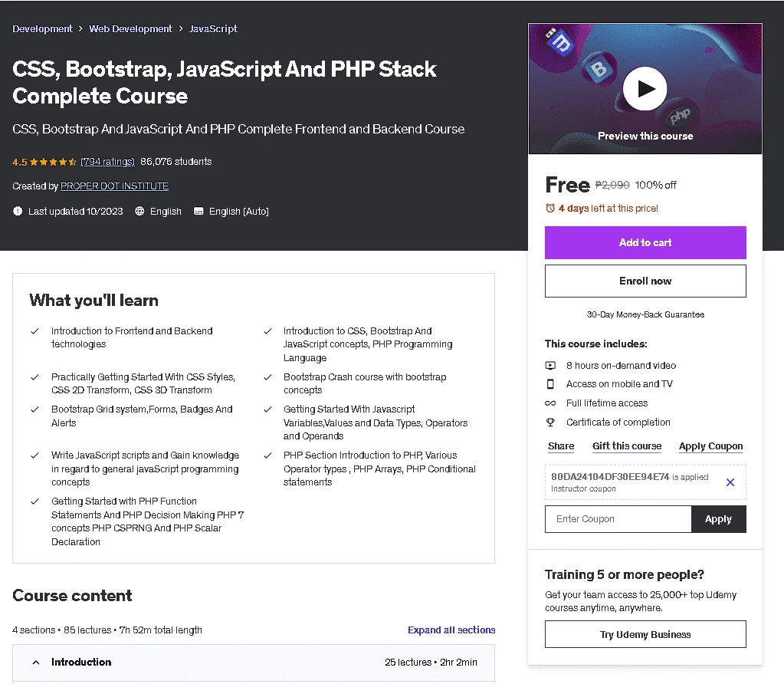Click the globe language icon
This screenshot has height=684, width=784.
(x=139, y=211)
